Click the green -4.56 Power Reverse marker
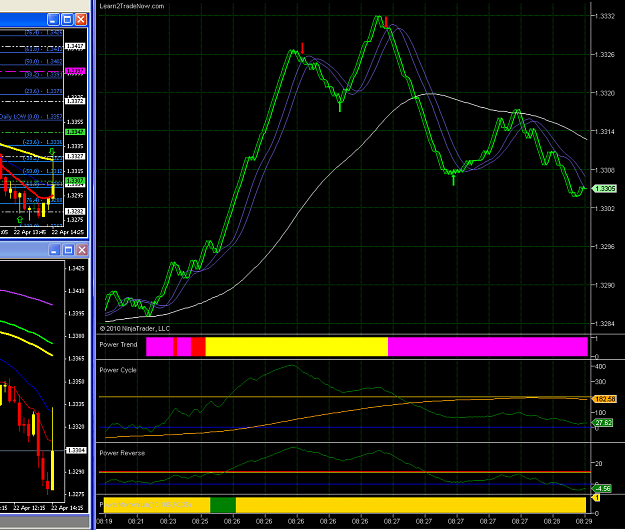 pyautogui.click(x=603, y=488)
